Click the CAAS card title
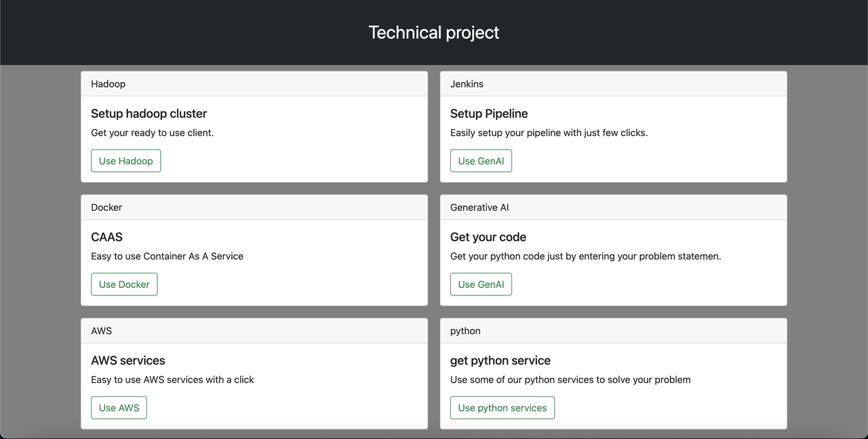Viewport: 868px width, 439px height. click(106, 237)
